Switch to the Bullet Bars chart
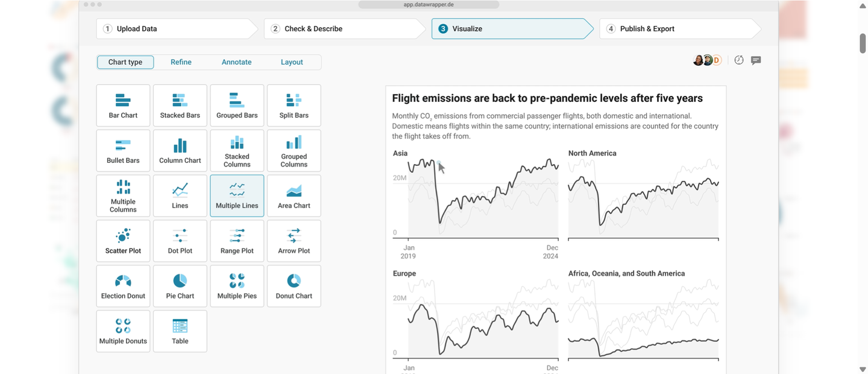This screenshot has width=868, height=374. click(x=123, y=151)
